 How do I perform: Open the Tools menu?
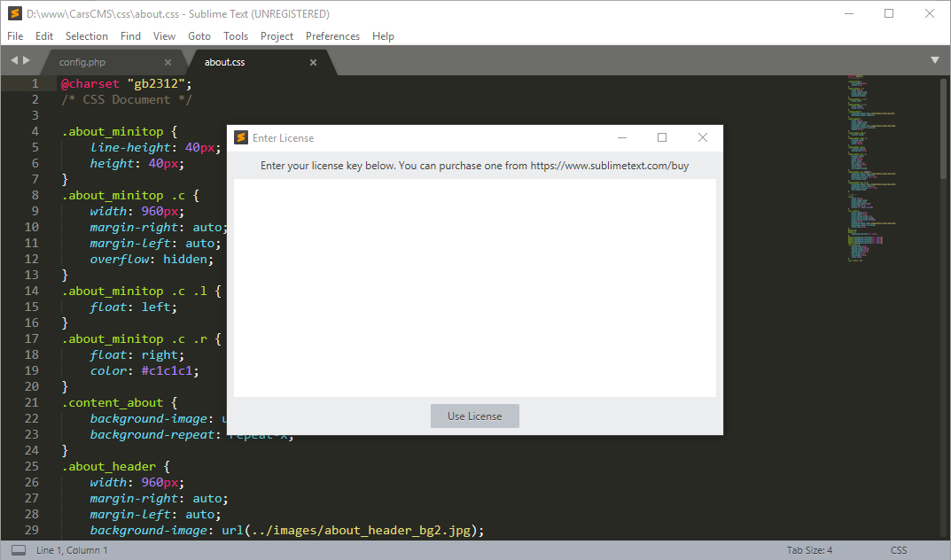pos(236,36)
